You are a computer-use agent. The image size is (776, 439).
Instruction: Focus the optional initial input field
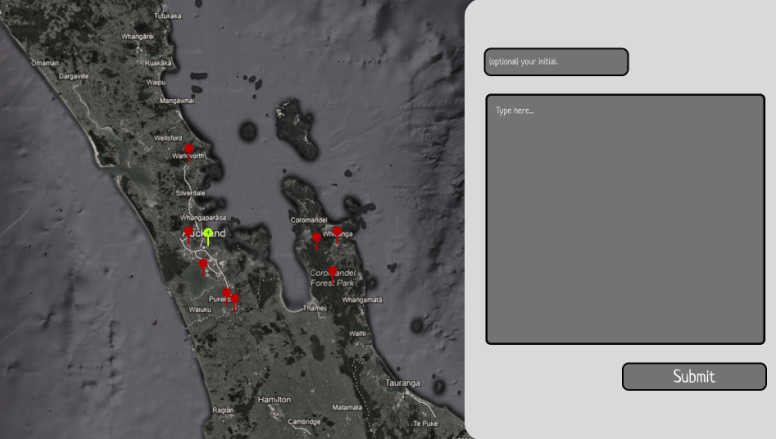pyautogui.click(x=556, y=62)
